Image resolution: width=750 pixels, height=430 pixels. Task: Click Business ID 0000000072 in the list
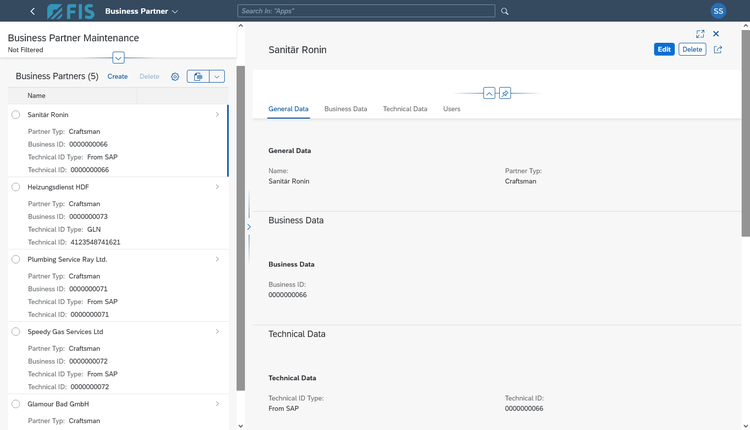88,361
